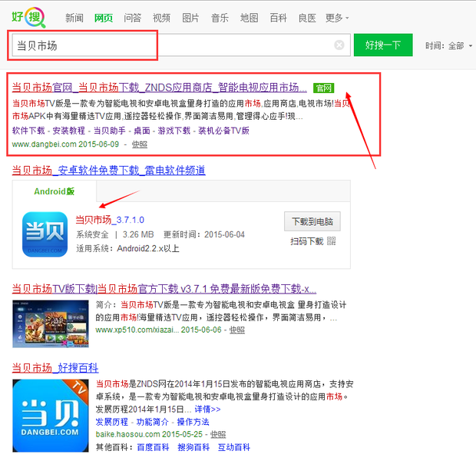Viewport: 476px width, 461px height.
Task: Click the QR code icon beside 扫码下载
Action: tap(332, 241)
